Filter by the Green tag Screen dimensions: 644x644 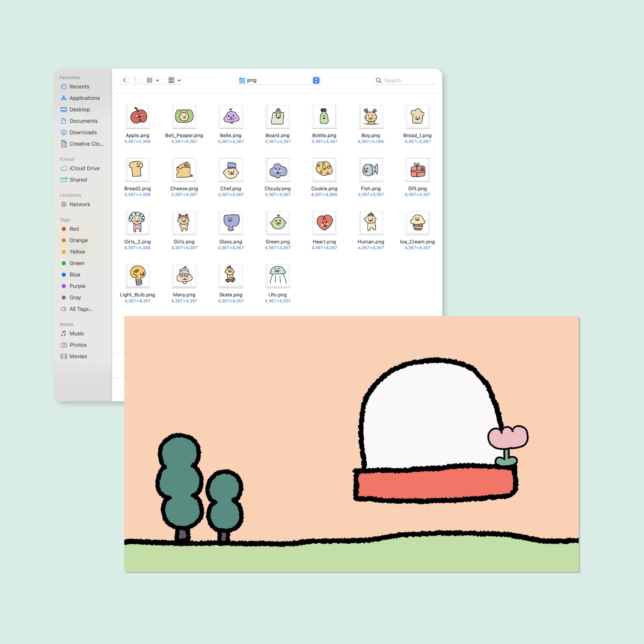tap(73, 263)
